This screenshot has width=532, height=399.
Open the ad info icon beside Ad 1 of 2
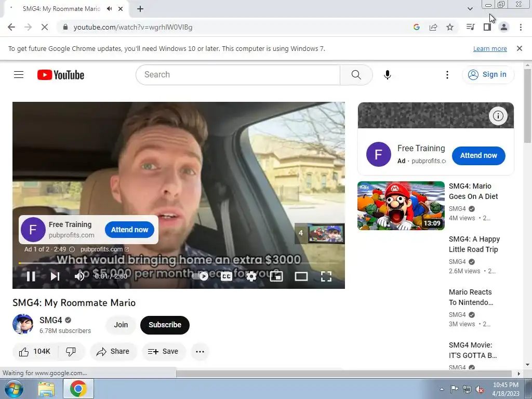(x=72, y=249)
